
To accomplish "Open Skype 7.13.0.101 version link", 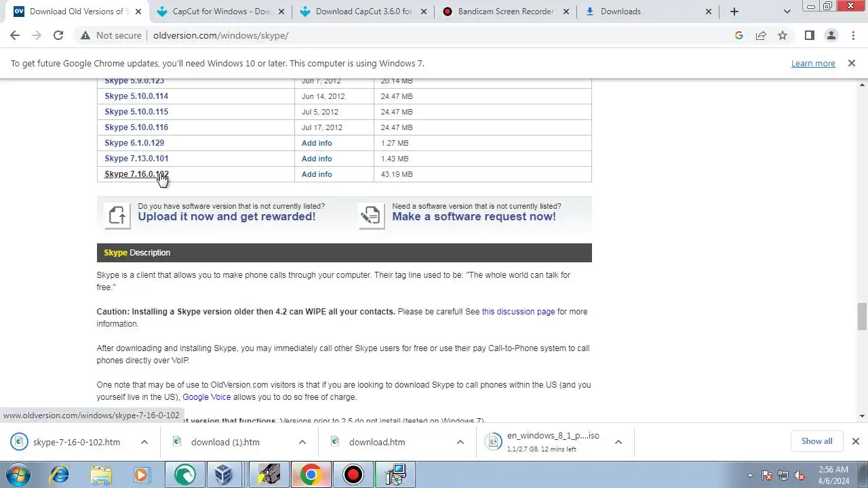I will click(136, 159).
